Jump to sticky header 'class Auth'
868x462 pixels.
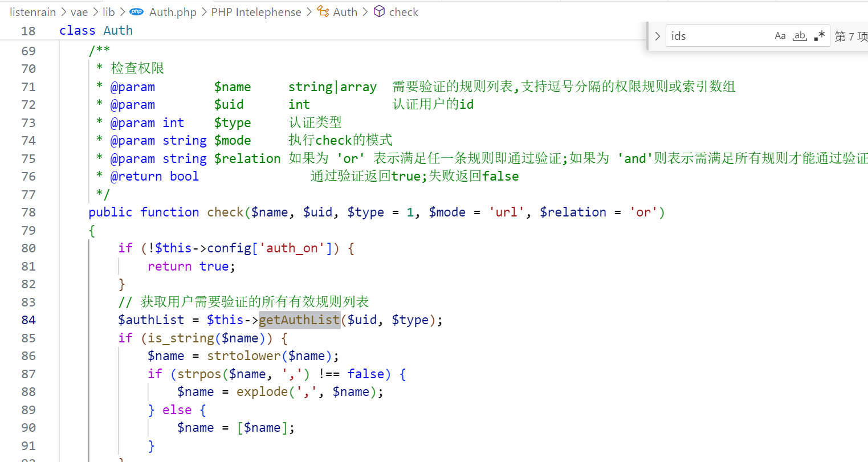(x=96, y=31)
